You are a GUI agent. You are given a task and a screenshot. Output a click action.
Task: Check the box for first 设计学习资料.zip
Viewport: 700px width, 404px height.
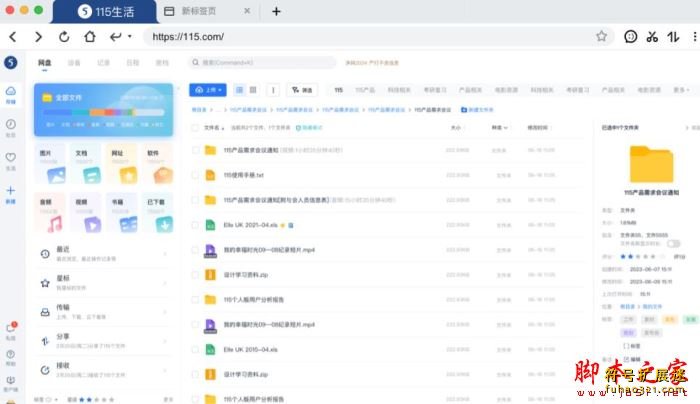195,275
